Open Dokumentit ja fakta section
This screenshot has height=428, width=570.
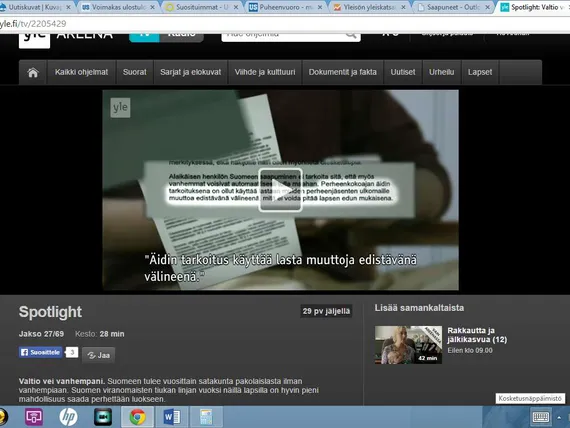coord(342,72)
